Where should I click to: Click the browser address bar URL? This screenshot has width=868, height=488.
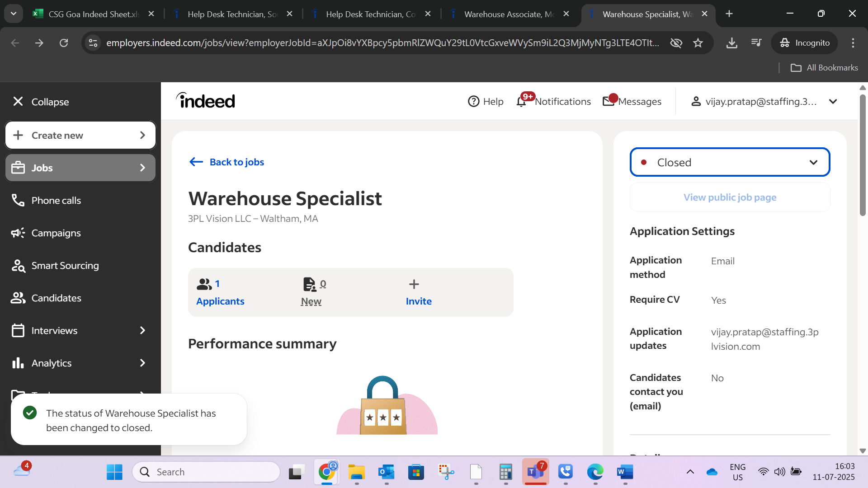382,43
